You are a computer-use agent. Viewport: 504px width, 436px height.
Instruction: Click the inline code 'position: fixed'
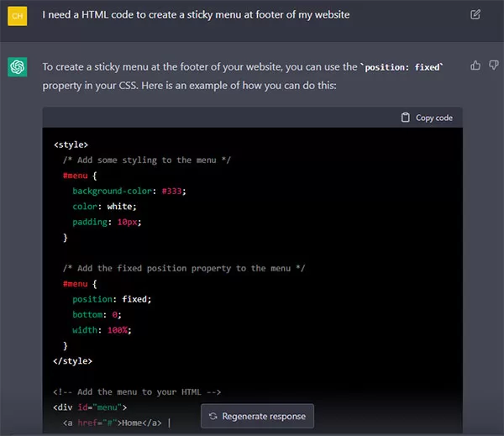tap(402, 67)
